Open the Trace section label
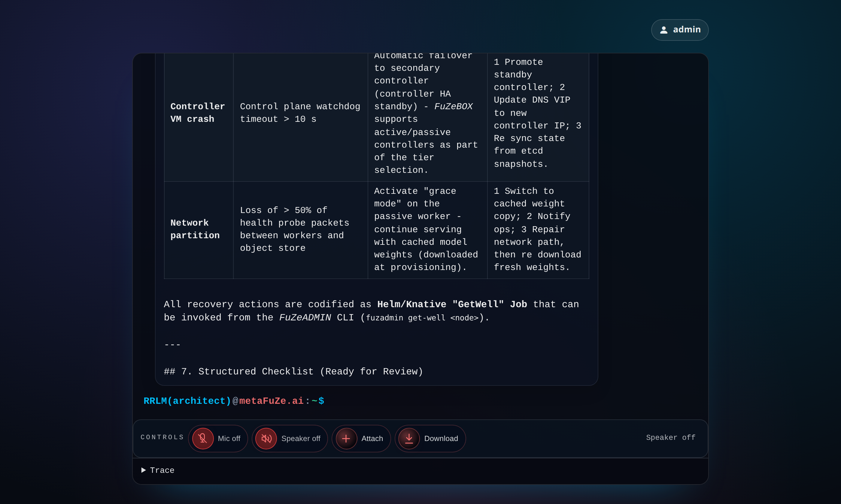Image resolution: width=841 pixels, height=504 pixels. coord(162,470)
